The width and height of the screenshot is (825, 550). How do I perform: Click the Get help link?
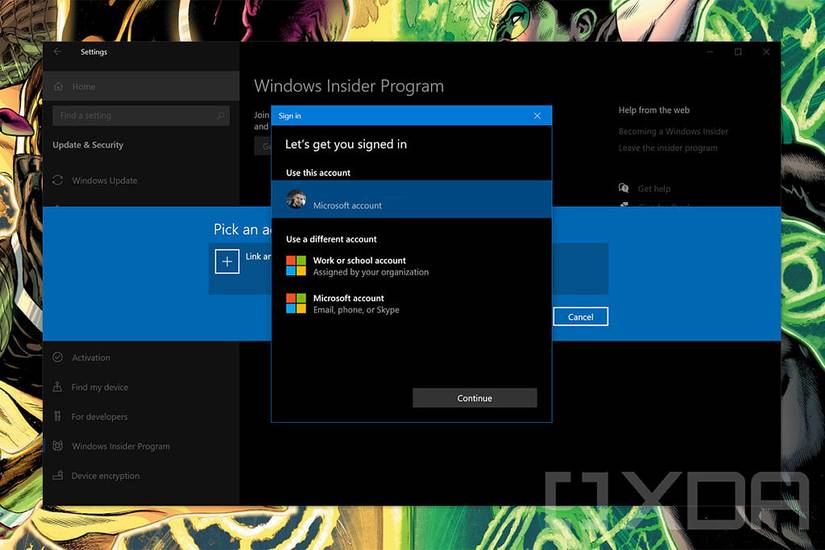click(654, 188)
